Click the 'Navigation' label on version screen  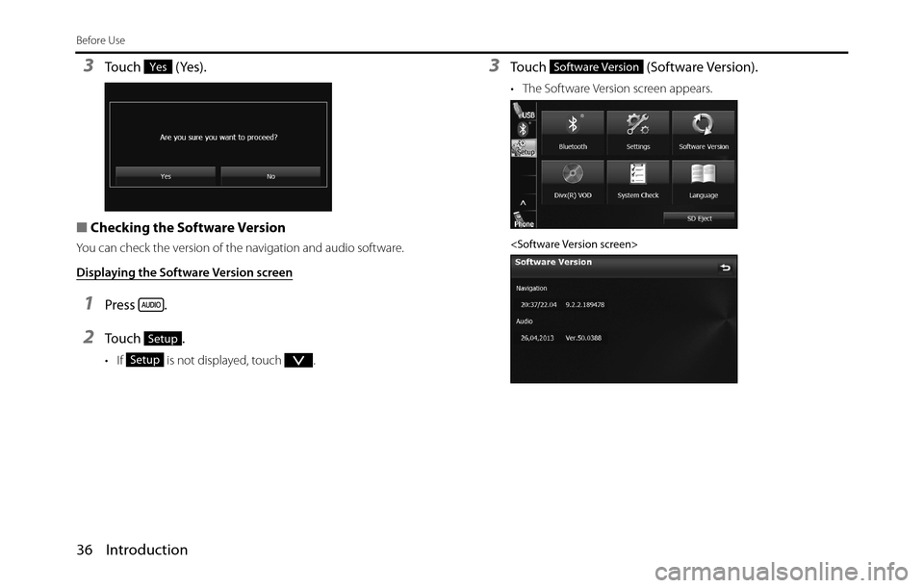pyautogui.click(x=531, y=288)
